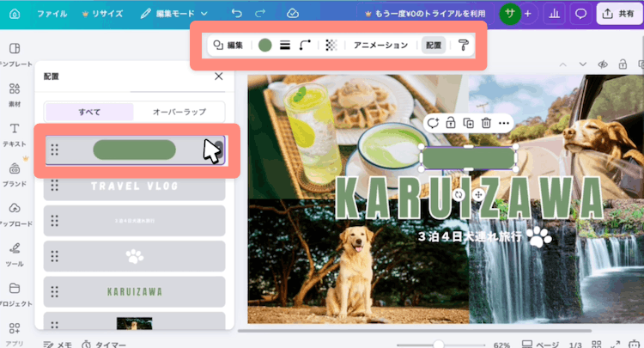Lock the page with padlock icon
644x348 pixels.
pos(623,64)
